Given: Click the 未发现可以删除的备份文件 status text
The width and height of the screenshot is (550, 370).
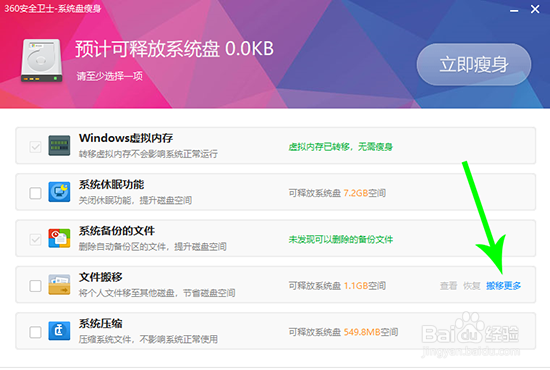Looking at the screenshot, I should (x=341, y=240).
